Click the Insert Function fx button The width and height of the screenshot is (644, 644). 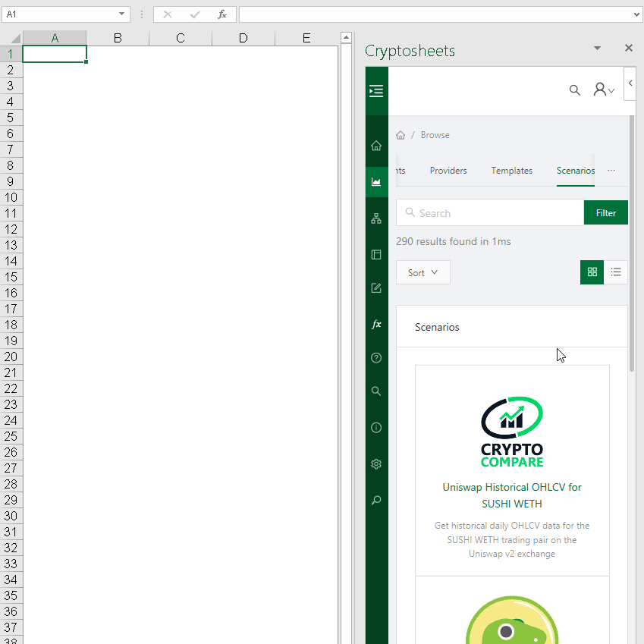222,14
